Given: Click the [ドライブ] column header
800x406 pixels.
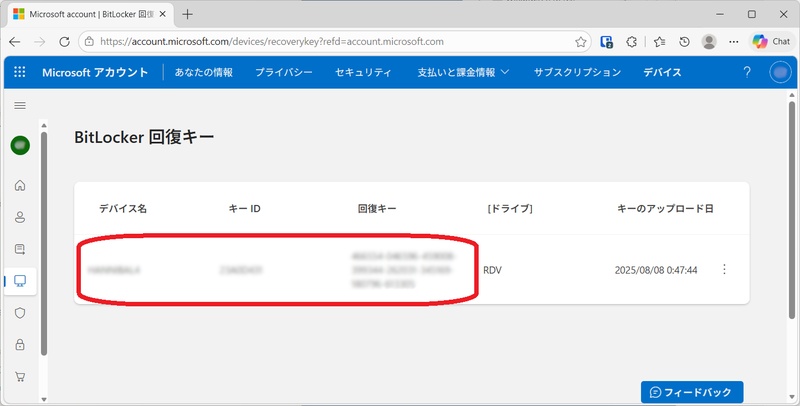Looking at the screenshot, I should tap(510, 209).
